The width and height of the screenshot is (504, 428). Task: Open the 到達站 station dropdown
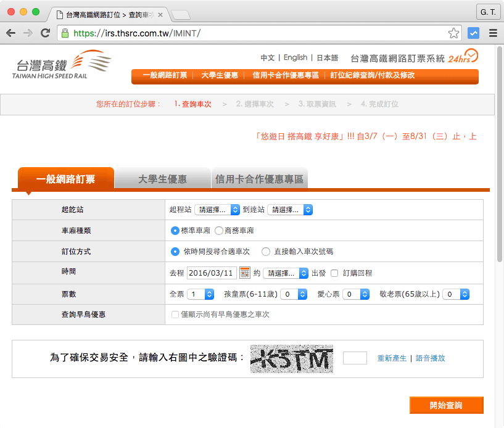(290, 210)
